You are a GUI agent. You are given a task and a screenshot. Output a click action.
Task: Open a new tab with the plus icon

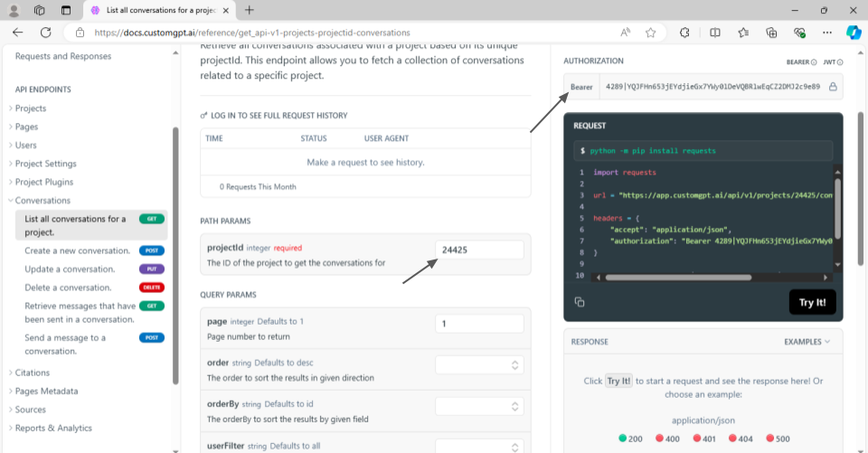coord(250,10)
